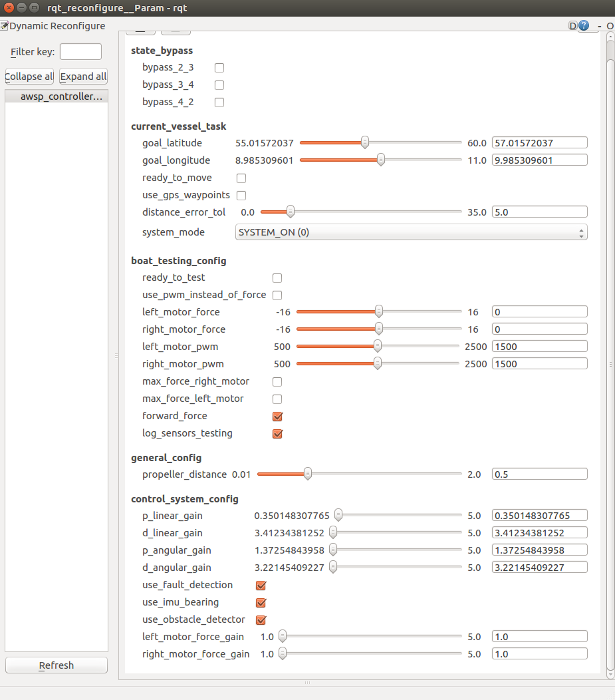Click the O close-plugin button in header
Viewport: 615px width, 700px height.
click(610, 27)
